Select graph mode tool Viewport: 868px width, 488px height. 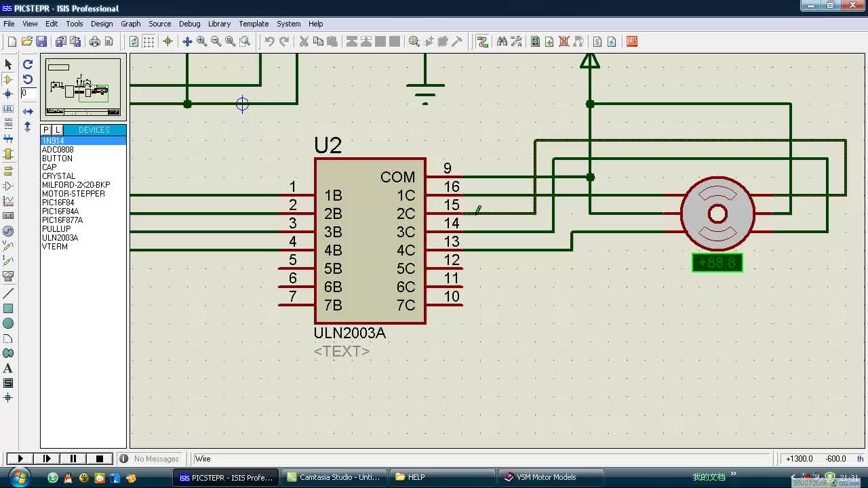(8, 201)
